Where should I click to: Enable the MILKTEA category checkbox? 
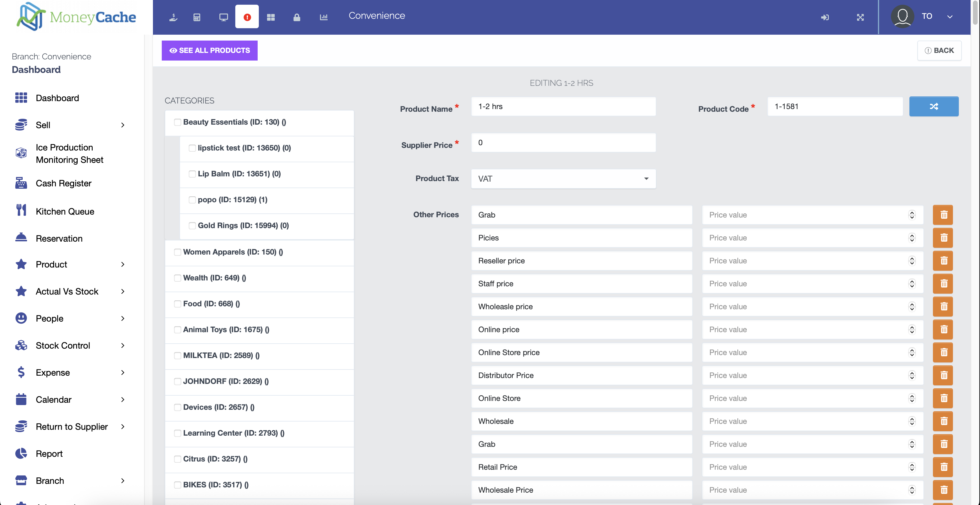point(177,356)
